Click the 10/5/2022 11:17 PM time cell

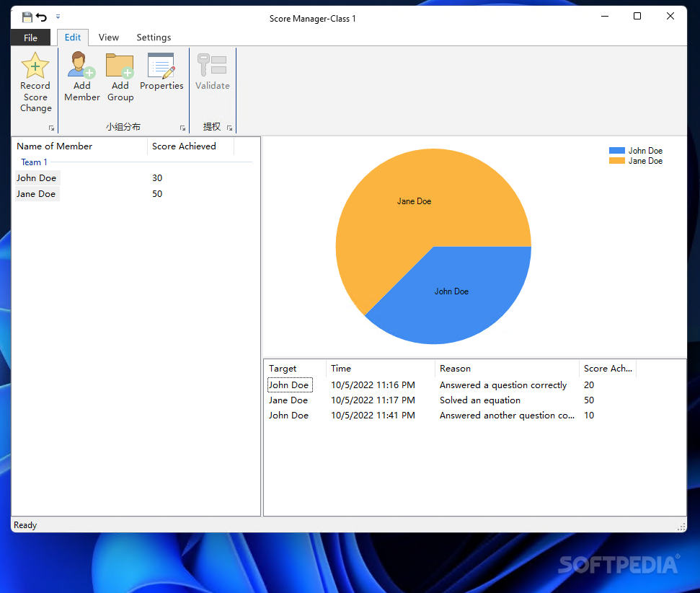pyautogui.click(x=373, y=400)
